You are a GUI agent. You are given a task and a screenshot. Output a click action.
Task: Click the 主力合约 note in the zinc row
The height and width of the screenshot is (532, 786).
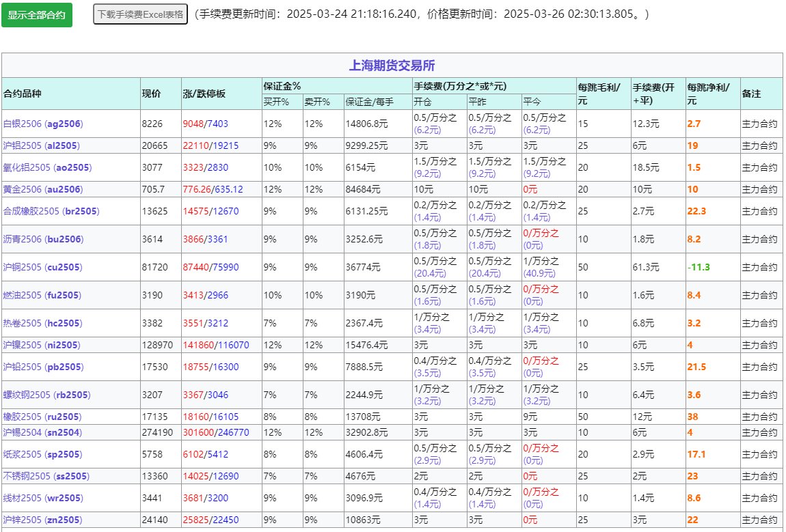759,520
